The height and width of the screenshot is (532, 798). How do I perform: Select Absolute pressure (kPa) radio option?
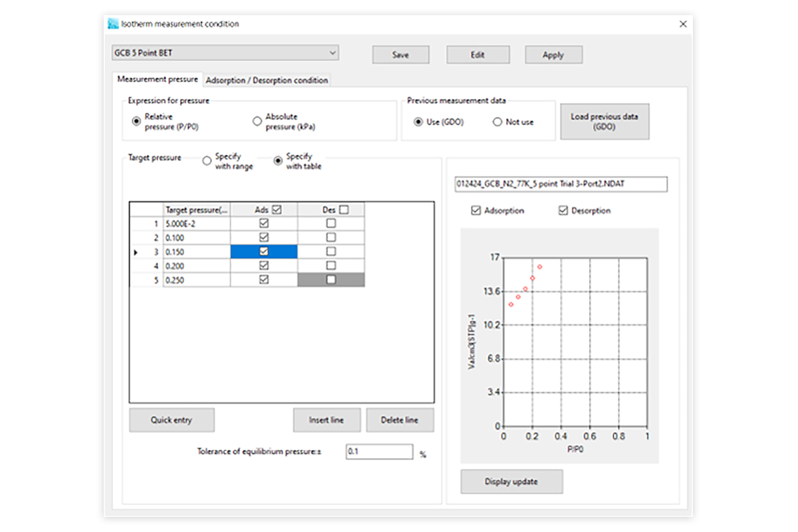pos(257,121)
